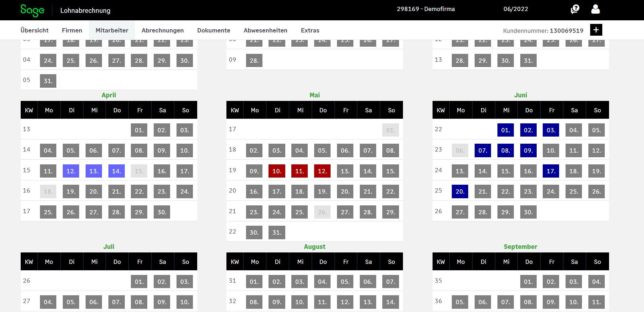Image resolution: width=644 pixels, height=312 pixels.
Task: Open the Übersicht menu
Action: point(35,30)
